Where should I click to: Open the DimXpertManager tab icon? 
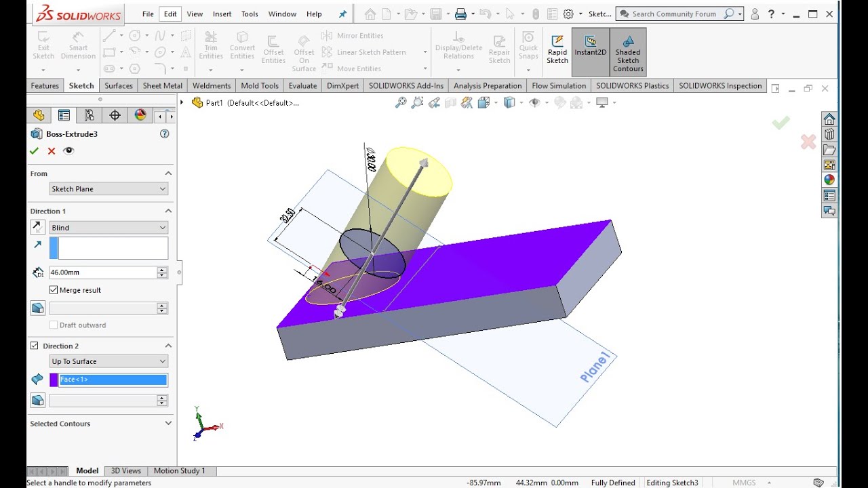click(x=115, y=115)
